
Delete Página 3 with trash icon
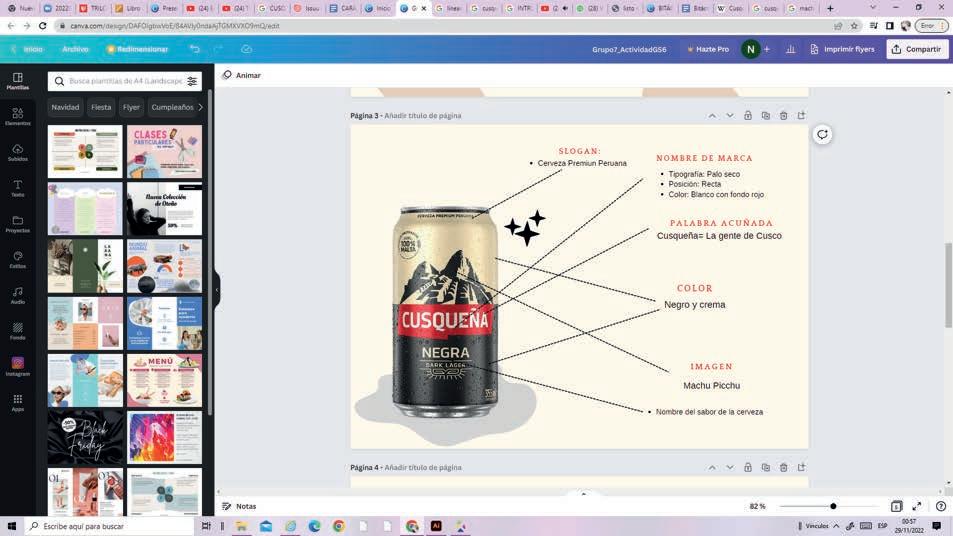pos(783,115)
